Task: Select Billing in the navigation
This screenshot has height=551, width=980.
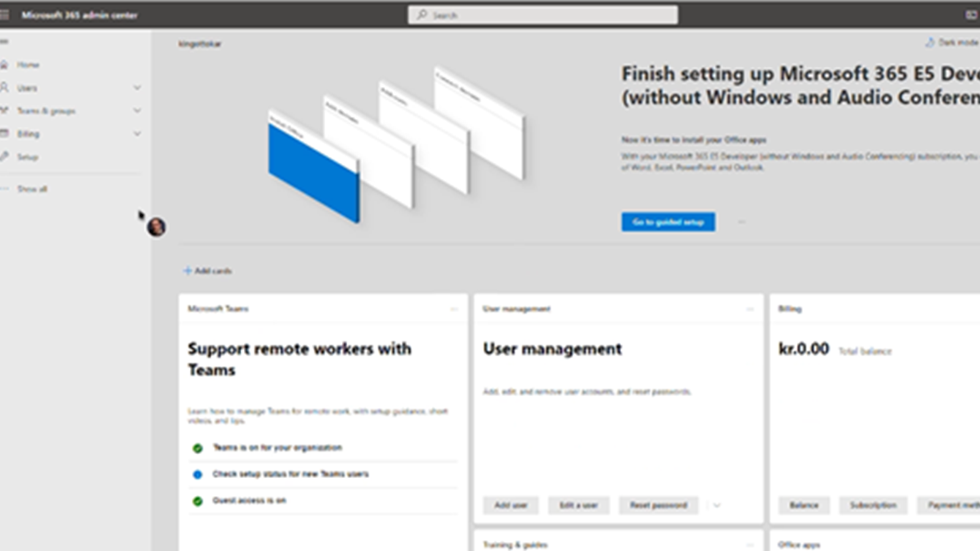Action: pyautogui.click(x=28, y=134)
